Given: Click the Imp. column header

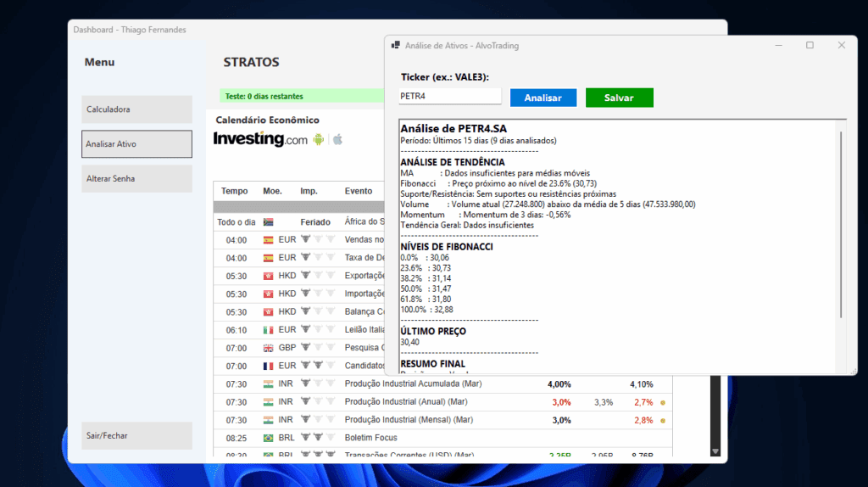Looking at the screenshot, I should [309, 191].
